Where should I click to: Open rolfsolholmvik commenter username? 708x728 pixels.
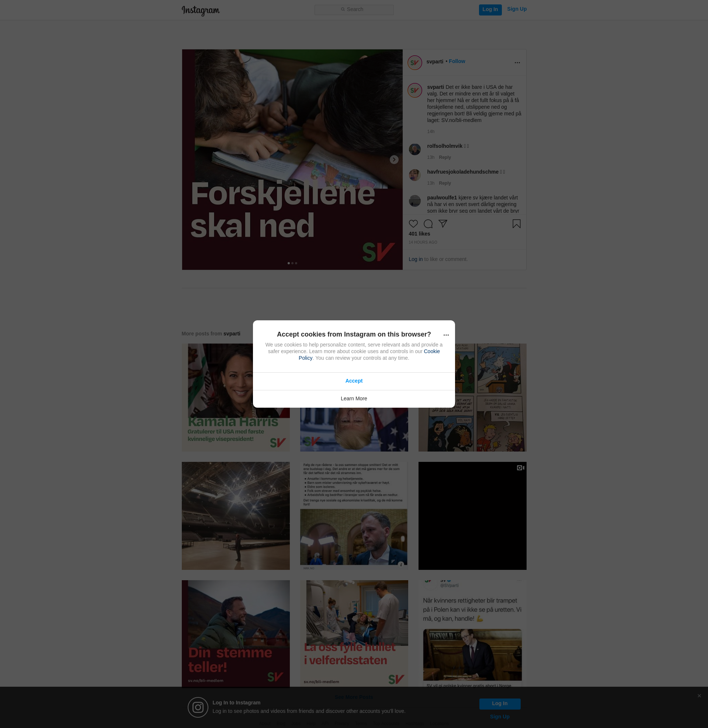click(x=445, y=146)
